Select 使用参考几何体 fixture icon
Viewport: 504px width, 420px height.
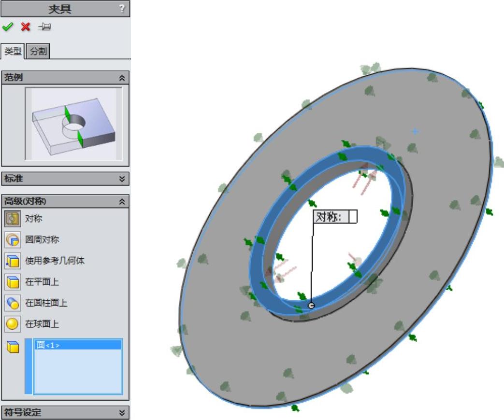tap(13, 261)
